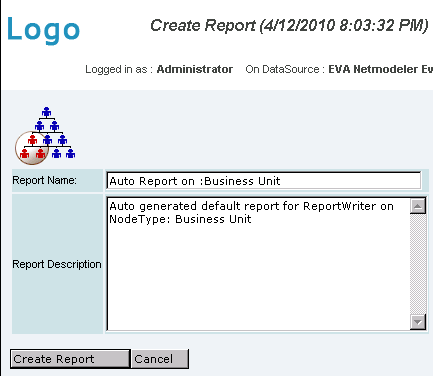This screenshot has height=376, width=433.
Task: Click the top blue person of the hierarchy icon
Action: [46, 112]
